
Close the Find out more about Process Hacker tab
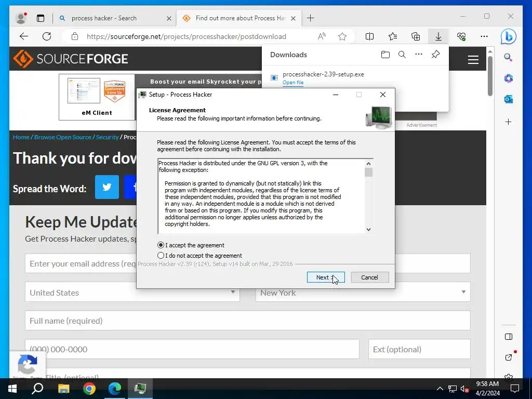click(x=294, y=18)
